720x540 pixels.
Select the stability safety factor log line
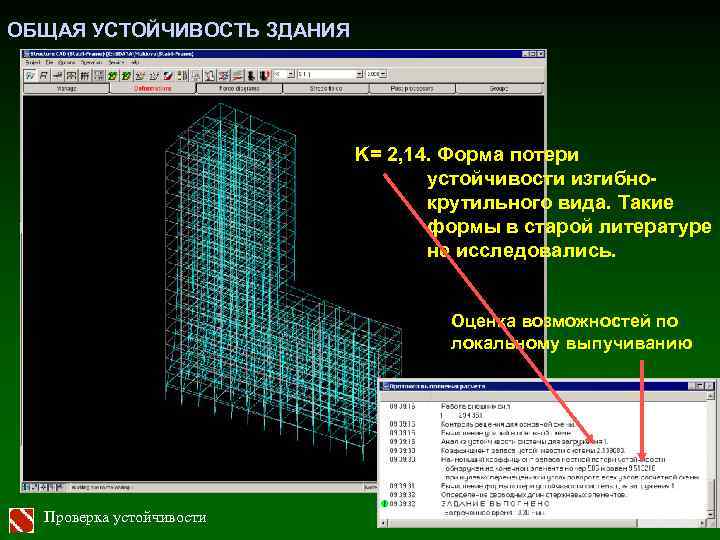[533, 450]
